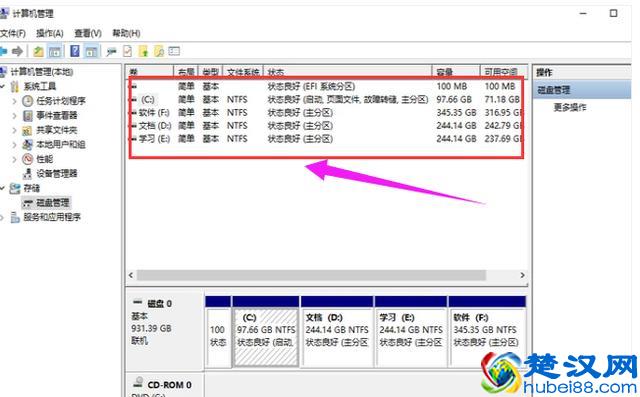
Task: Open the 文件(F) menu
Action: pos(13,33)
